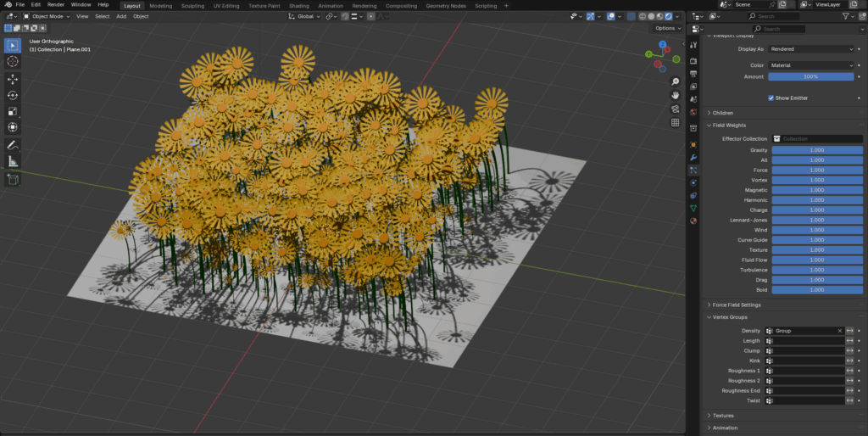Select the Cursor tool

click(12, 61)
